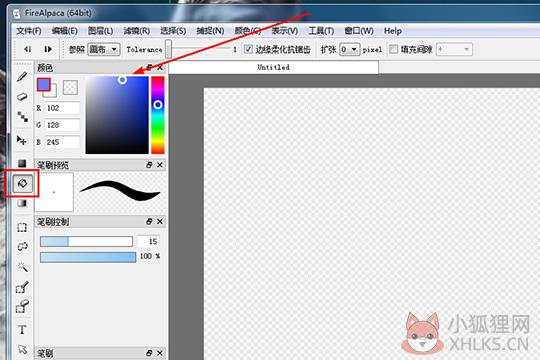Select the Select Eraser tool
The width and height of the screenshot is (540, 360).
pyautogui.click(x=22, y=307)
